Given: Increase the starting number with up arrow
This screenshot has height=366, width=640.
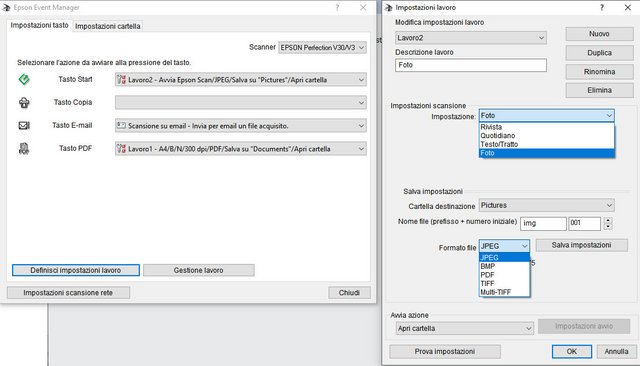Looking at the screenshot, I should pos(608,220).
